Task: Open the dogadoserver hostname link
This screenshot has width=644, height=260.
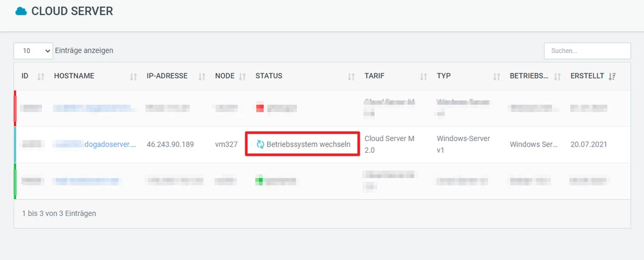Action: [x=110, y=144]
